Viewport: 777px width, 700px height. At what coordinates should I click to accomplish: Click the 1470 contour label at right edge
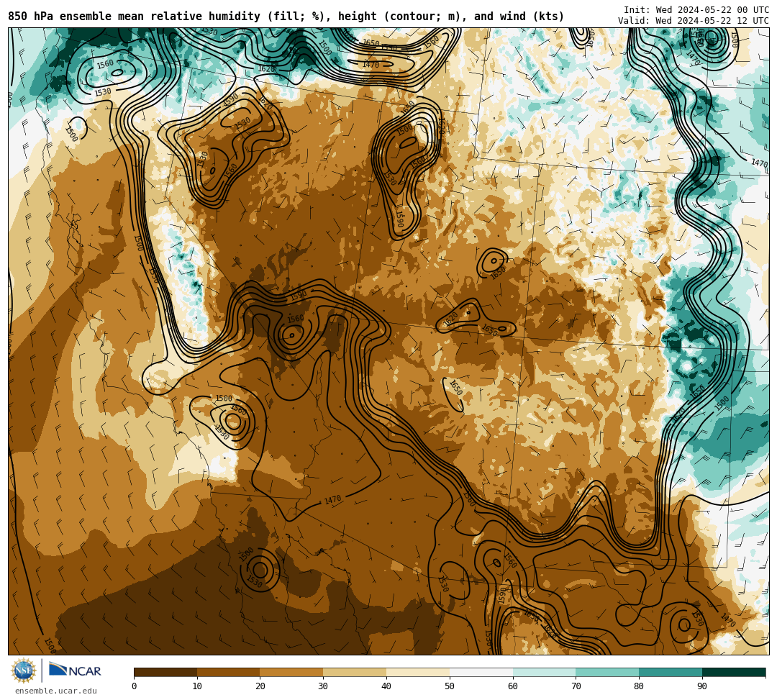[759, 163]
